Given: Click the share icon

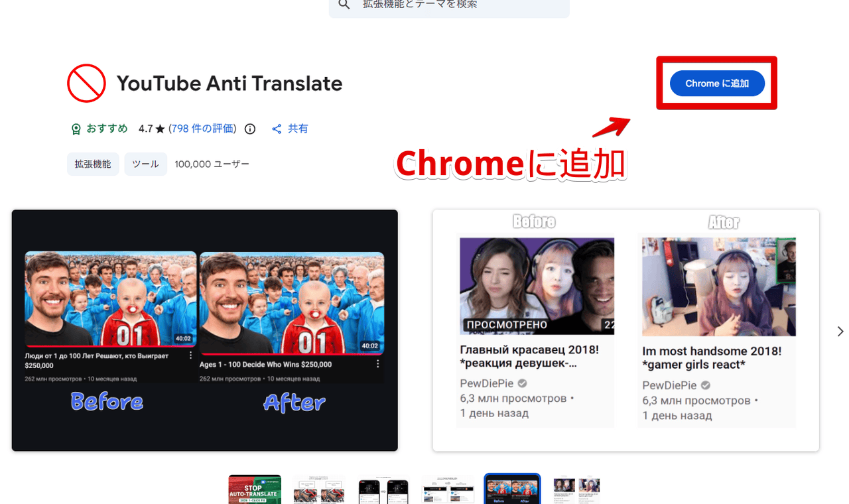Looking at the screenshot, I should 277,129.
